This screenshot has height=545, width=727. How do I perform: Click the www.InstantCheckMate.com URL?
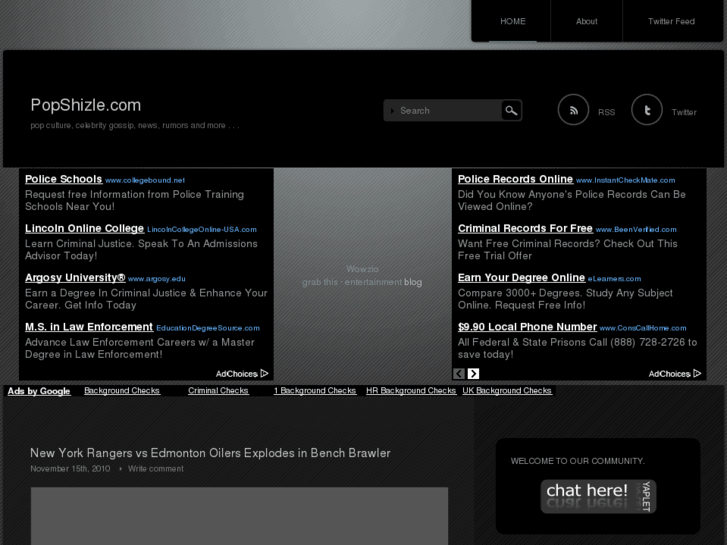(625, 180)
